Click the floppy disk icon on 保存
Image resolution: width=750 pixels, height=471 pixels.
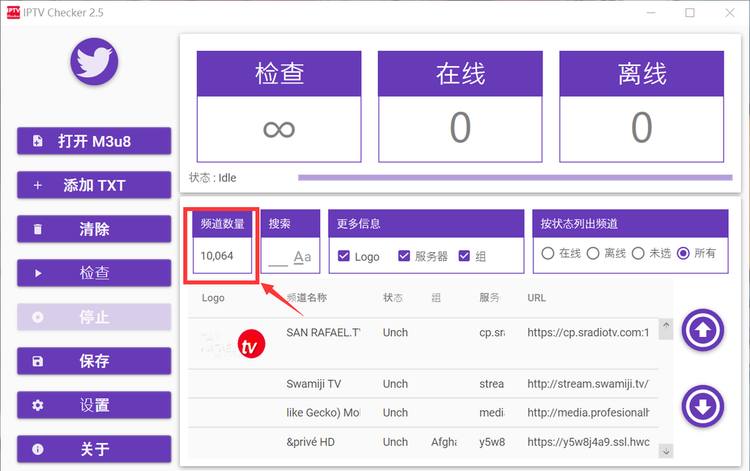[x=38, y=361]
